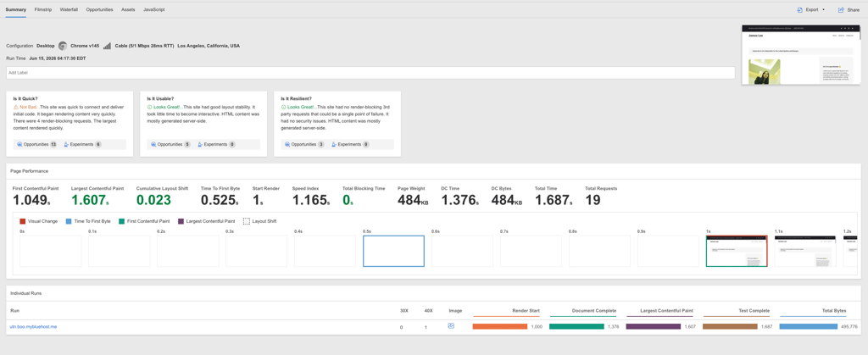Click the Export file icon
This screenshot has height=355, width=868.
[799, 9]
